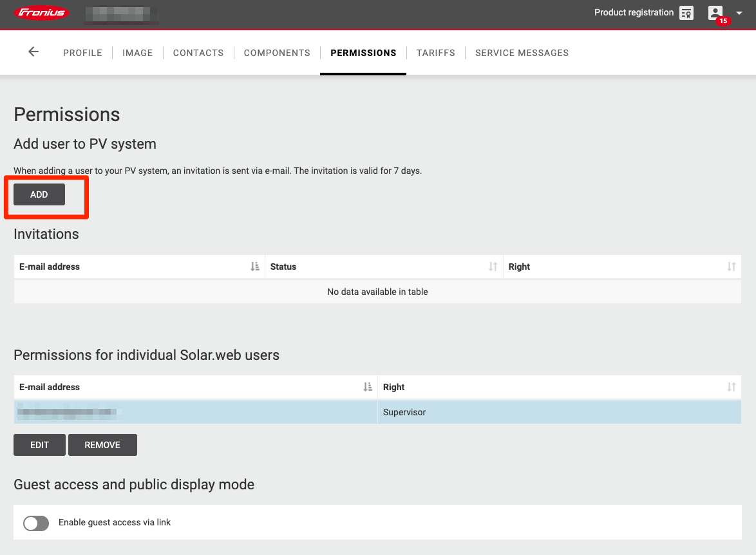
Task: Click the back arrow icon
Action: [33, 52]
